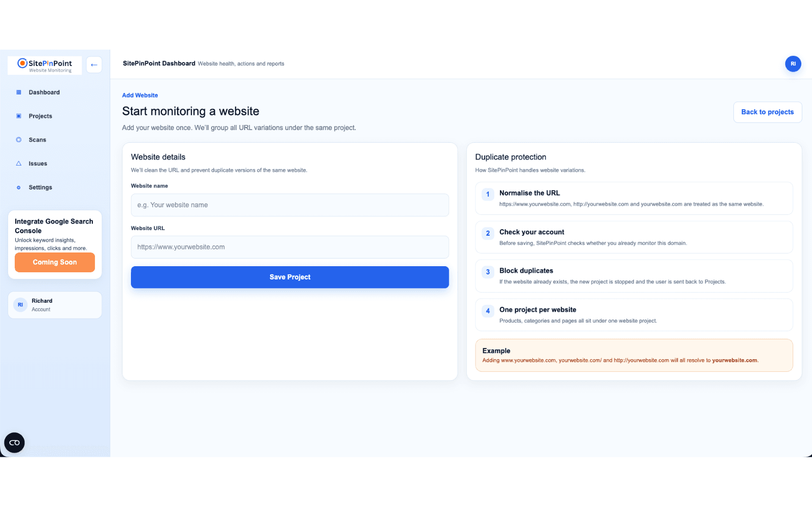Image resolution: width=812 pixels, height=508 pixels.
Task: Click the Settings gear icon in sidebar
Action: [19, 187]
